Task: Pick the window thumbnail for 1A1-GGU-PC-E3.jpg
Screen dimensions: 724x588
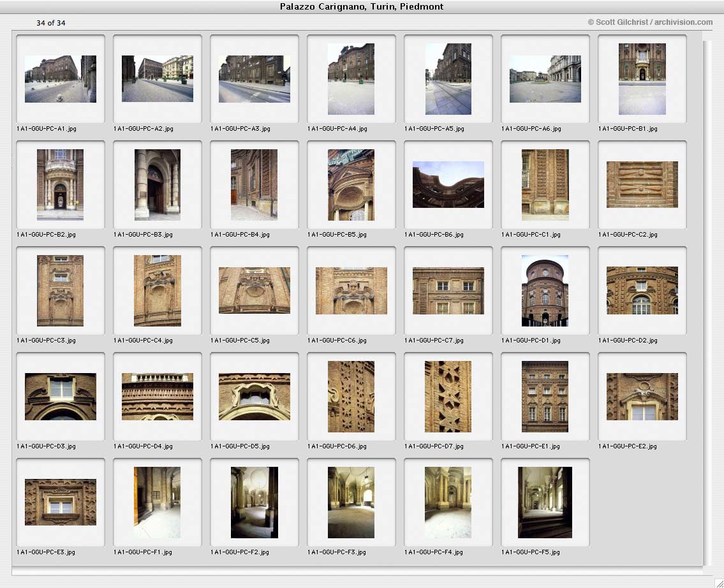Action: click(61, 502)
